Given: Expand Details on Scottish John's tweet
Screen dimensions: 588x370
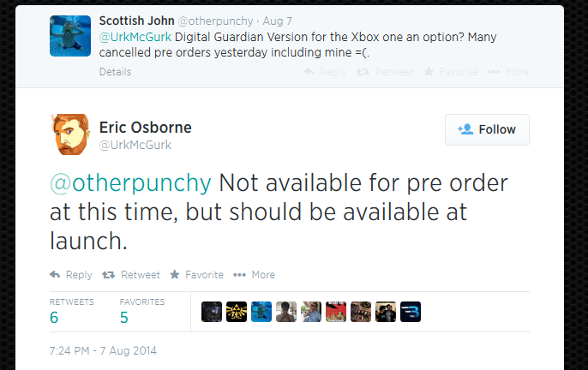Looking at the screenshot, I should pos(115,72).
